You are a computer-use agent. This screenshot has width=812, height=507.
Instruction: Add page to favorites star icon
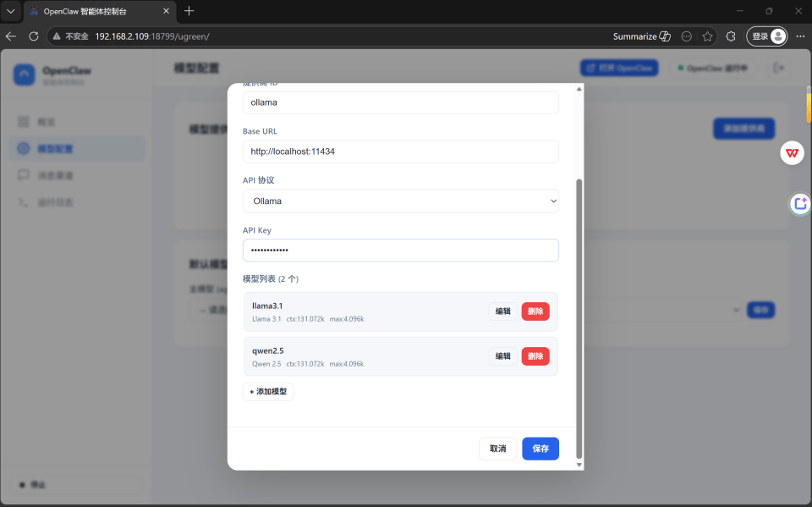[708, 36]
